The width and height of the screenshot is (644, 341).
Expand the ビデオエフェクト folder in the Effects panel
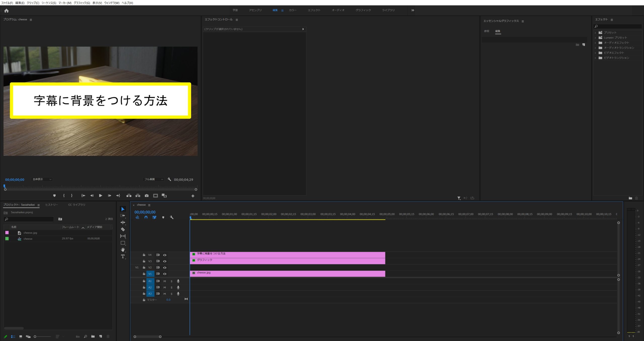[x=595, y=53]
